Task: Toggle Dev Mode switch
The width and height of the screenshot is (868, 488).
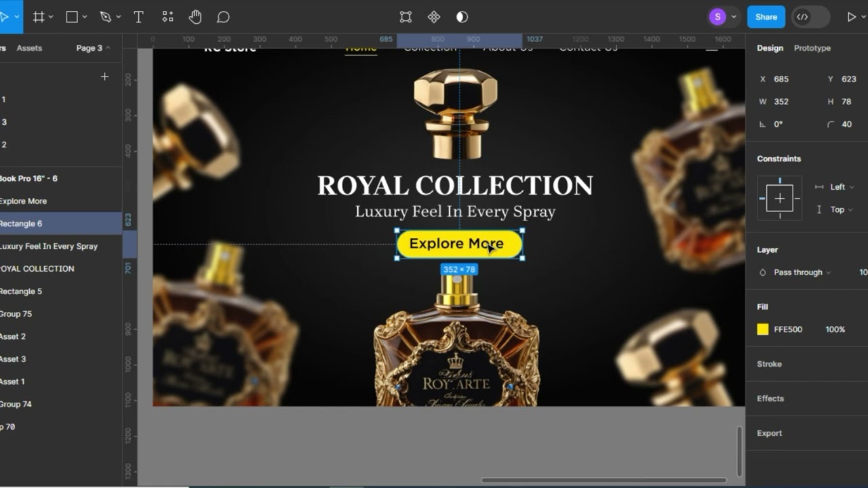Action: (810, 17)
